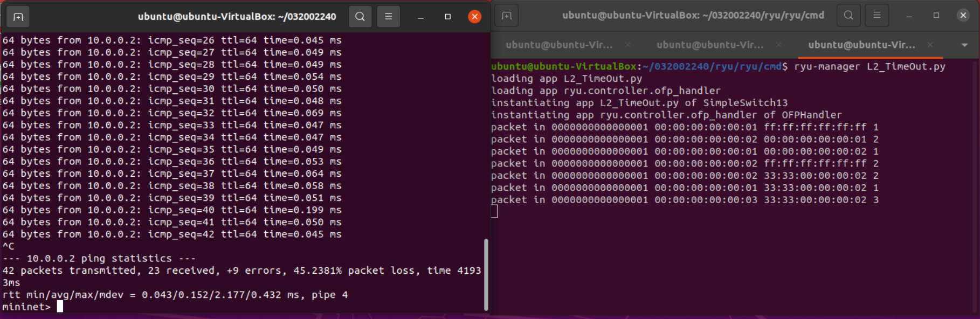Image resolution: width=980 pixels, height=319 pixels.
Task: Click the ryu-manager L2_TimeOut.py command line
Action: (718, 67)
